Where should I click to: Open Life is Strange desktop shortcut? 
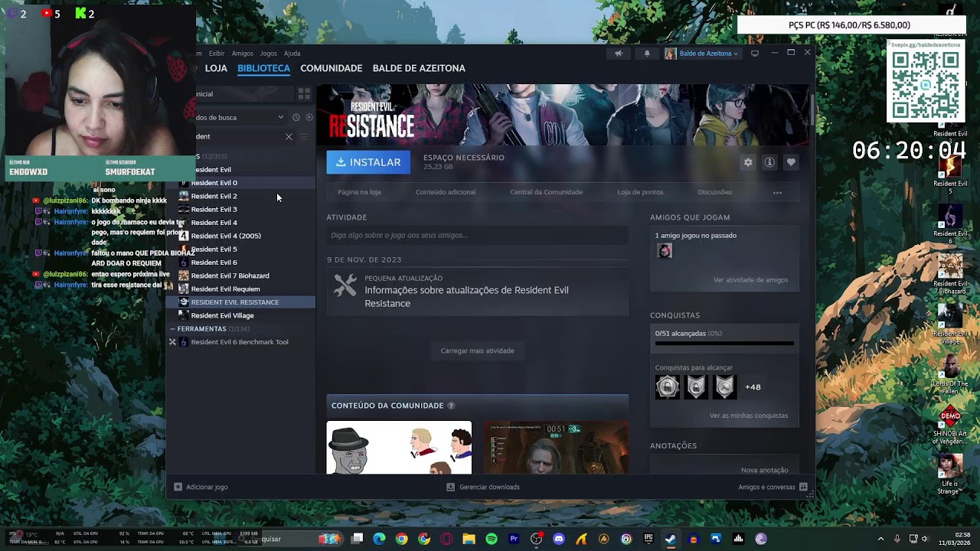tap(950, 474)
